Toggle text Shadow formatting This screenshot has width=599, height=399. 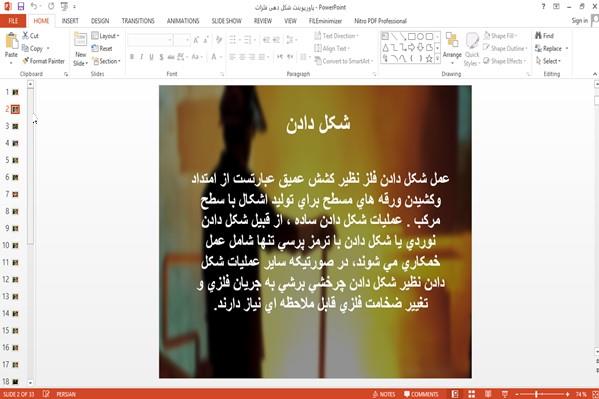pos(162,57)
